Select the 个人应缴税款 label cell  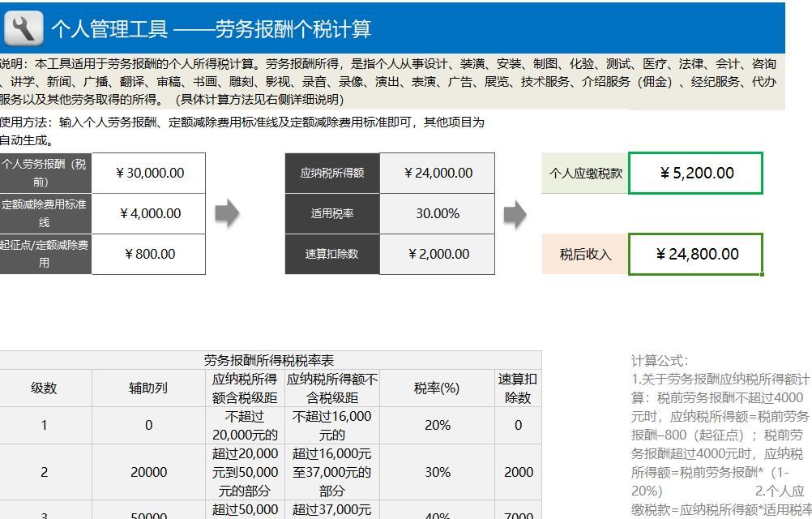(x=583, y=173)
